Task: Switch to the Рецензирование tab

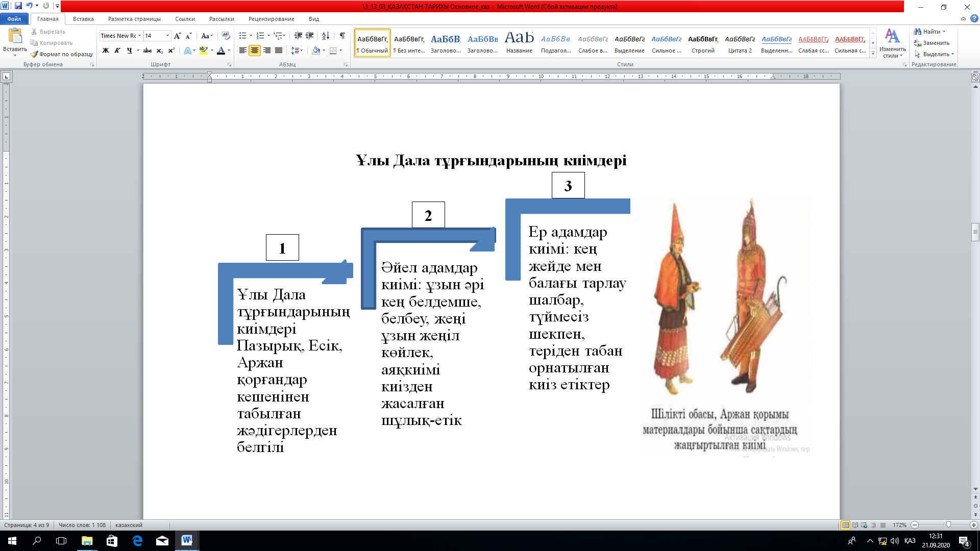Action: (271, 19)
